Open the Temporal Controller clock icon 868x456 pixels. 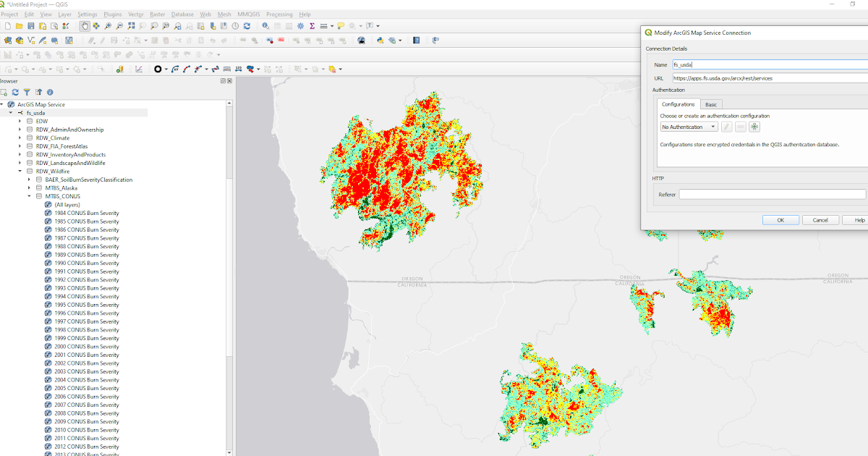(x=235, y=26)
